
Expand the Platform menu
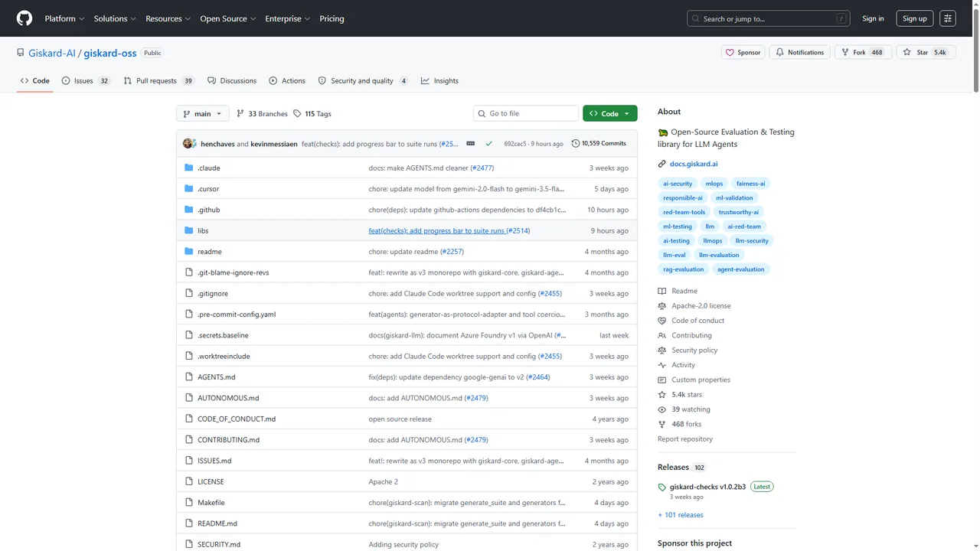pos(64,18)
